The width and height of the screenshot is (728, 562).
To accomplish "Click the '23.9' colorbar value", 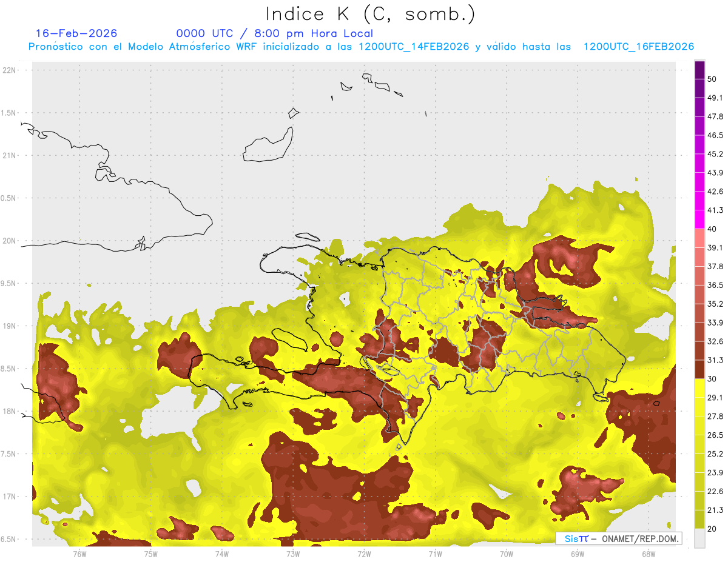I will point(715,473).
